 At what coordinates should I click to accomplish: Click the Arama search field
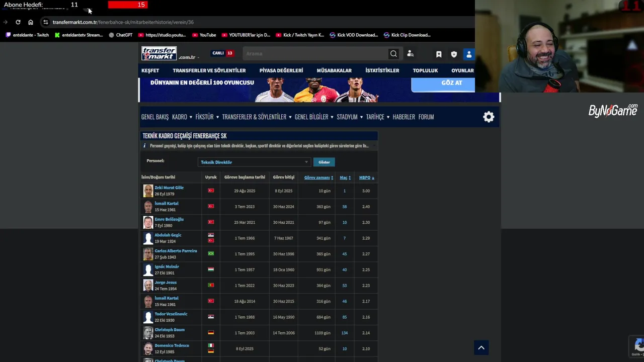(x=314, y=54)
